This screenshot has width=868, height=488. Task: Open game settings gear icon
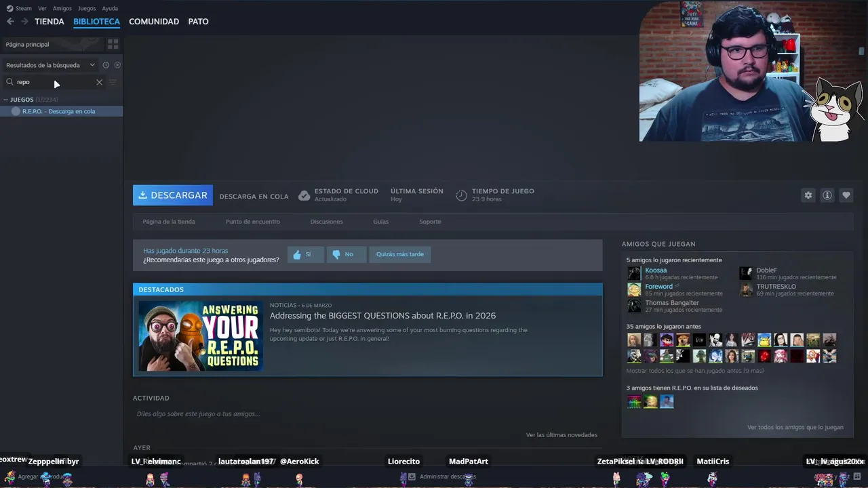[808, 195]
